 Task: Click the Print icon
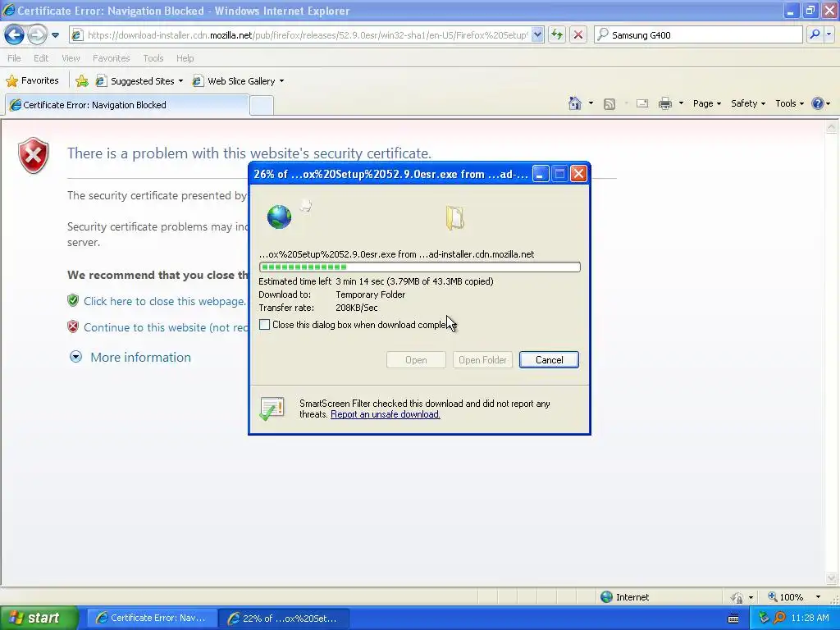coord(664,103)
